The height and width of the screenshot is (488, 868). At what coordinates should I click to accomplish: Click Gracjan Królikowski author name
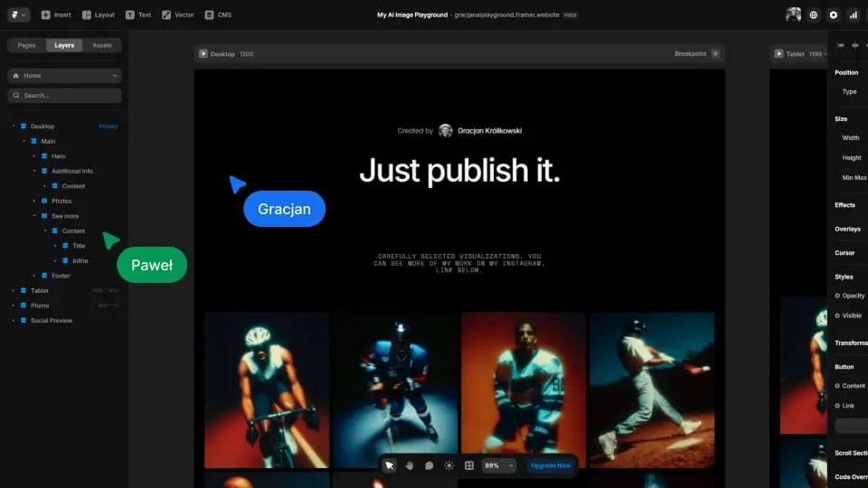point(489,130)
